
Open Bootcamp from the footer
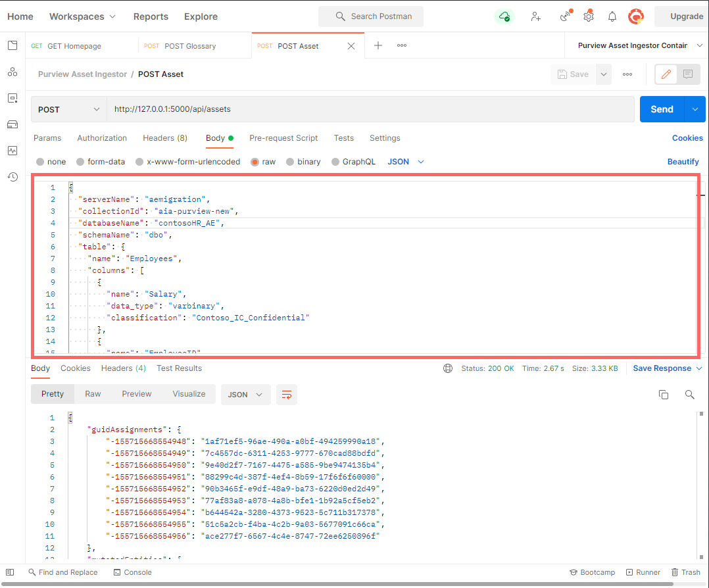(x=593, y=572)
